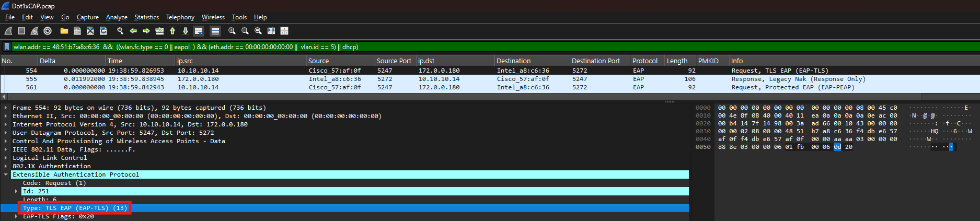Open a capture file via folder icon
Image resolution: width=980 pixels, height=221 pixels.
click(x=64, y=31)
